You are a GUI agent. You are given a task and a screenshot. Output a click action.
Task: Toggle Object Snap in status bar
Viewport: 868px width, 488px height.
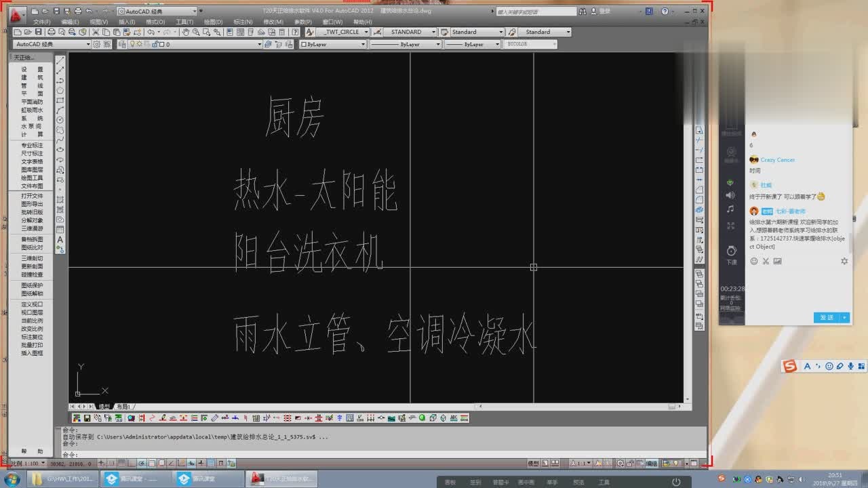pos(152,463)
